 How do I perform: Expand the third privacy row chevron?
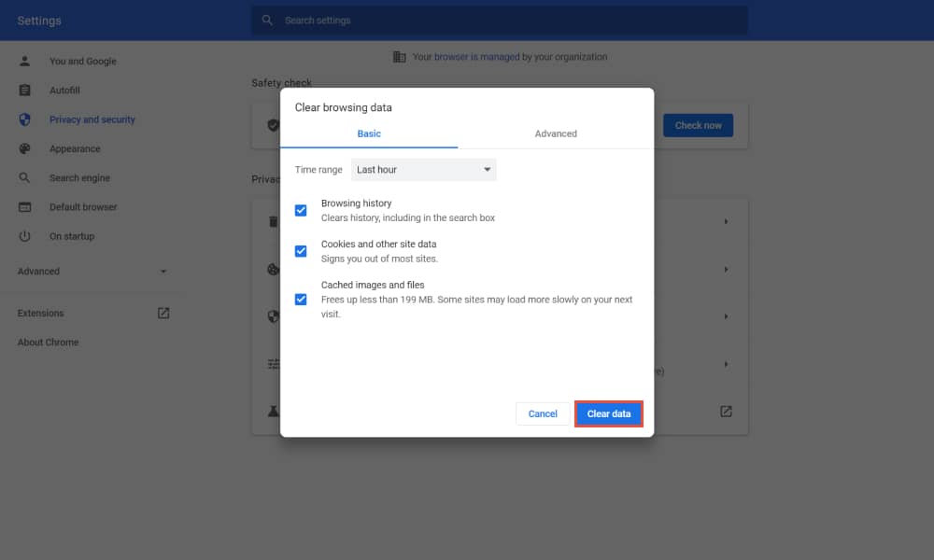click(726, 316)
